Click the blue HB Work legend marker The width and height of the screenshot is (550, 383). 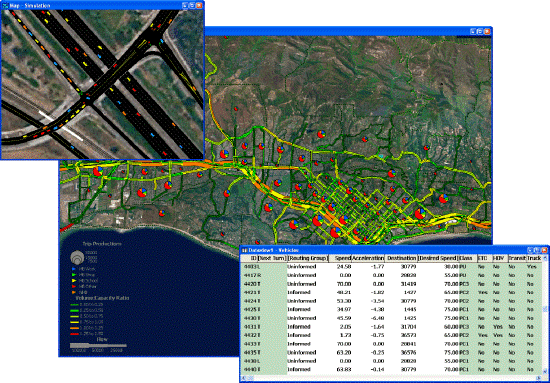click(73, 269)
